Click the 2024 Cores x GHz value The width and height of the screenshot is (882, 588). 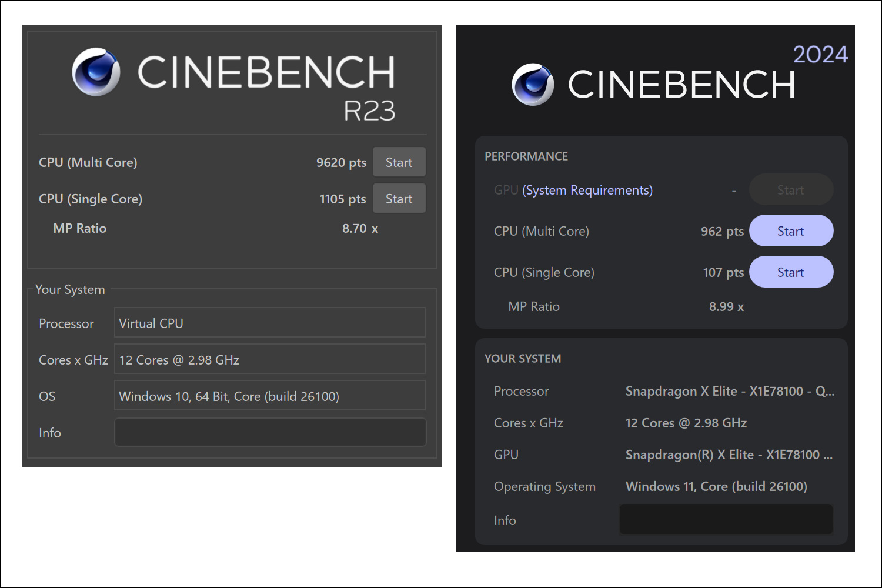tap(686, 423)
